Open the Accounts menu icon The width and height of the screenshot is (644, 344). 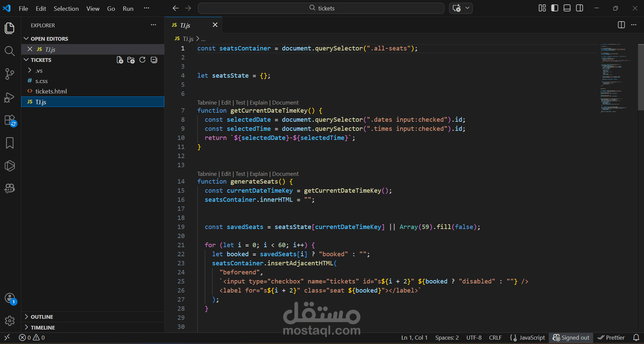pos(10,298)
